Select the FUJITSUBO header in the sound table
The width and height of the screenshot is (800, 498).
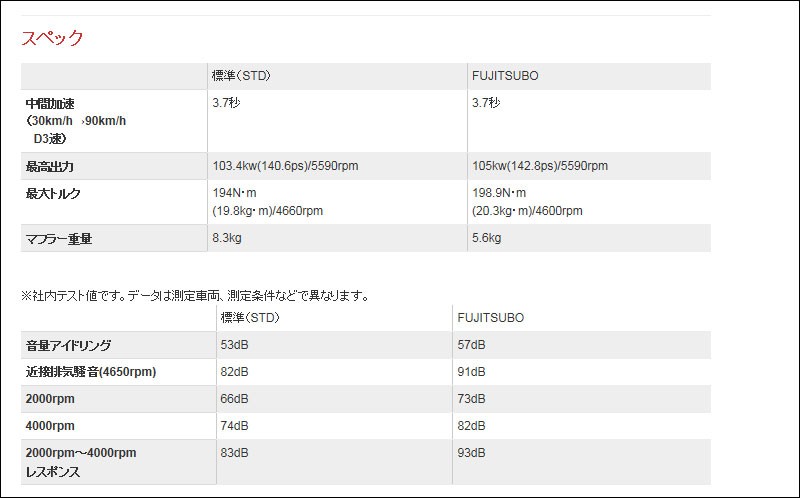[490, 317]
